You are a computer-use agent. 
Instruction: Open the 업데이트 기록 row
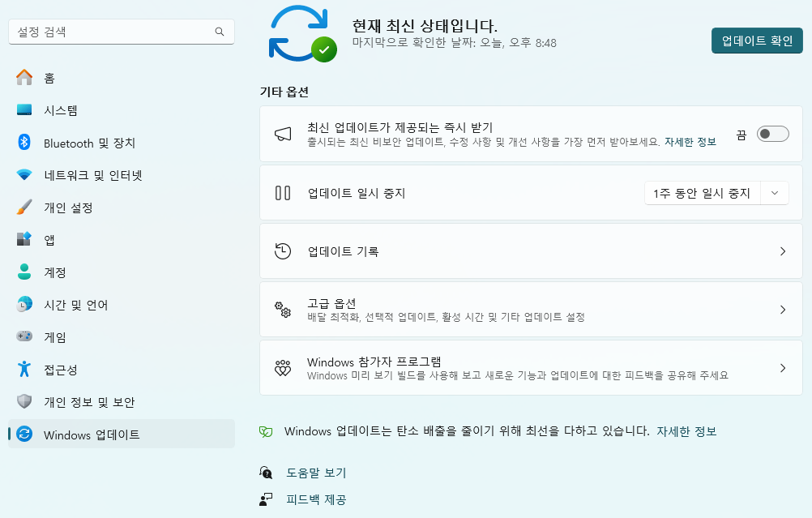click(x=531, y=251)
